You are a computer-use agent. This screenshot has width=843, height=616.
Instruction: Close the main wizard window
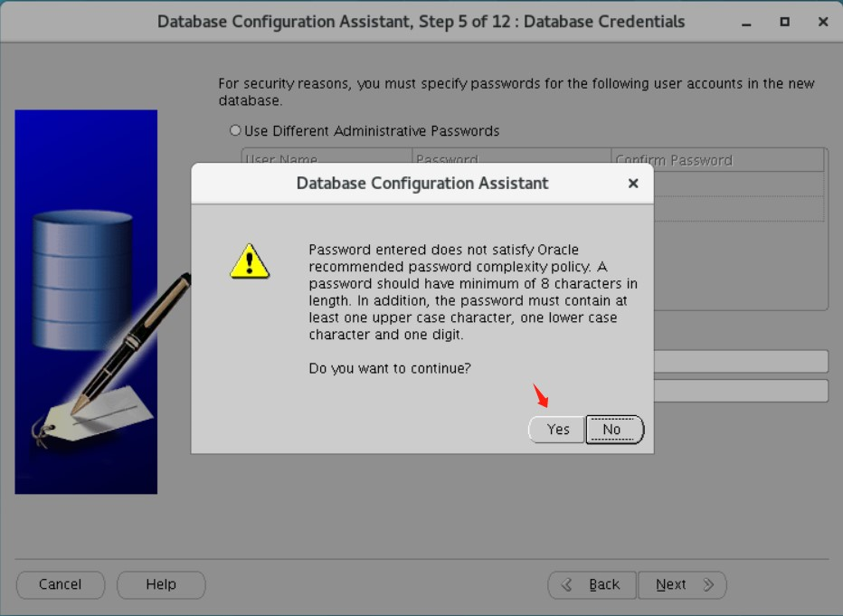coord(823,22)
